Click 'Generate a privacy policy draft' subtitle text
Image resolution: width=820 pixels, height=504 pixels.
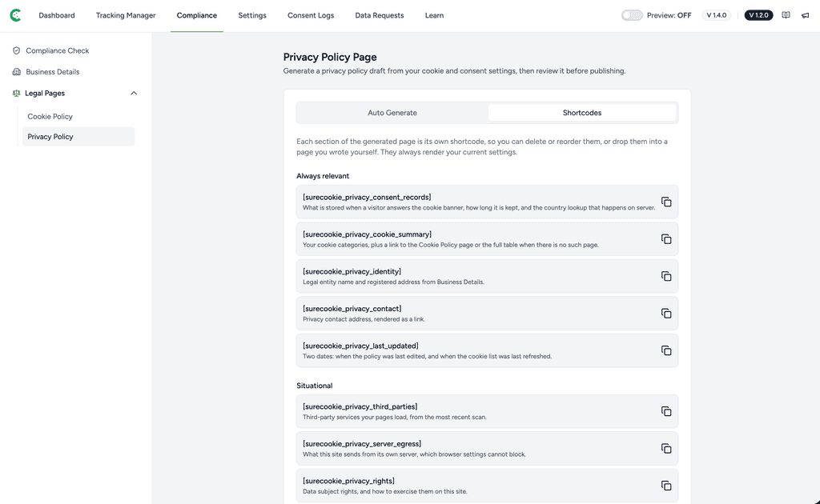point(455,71)
